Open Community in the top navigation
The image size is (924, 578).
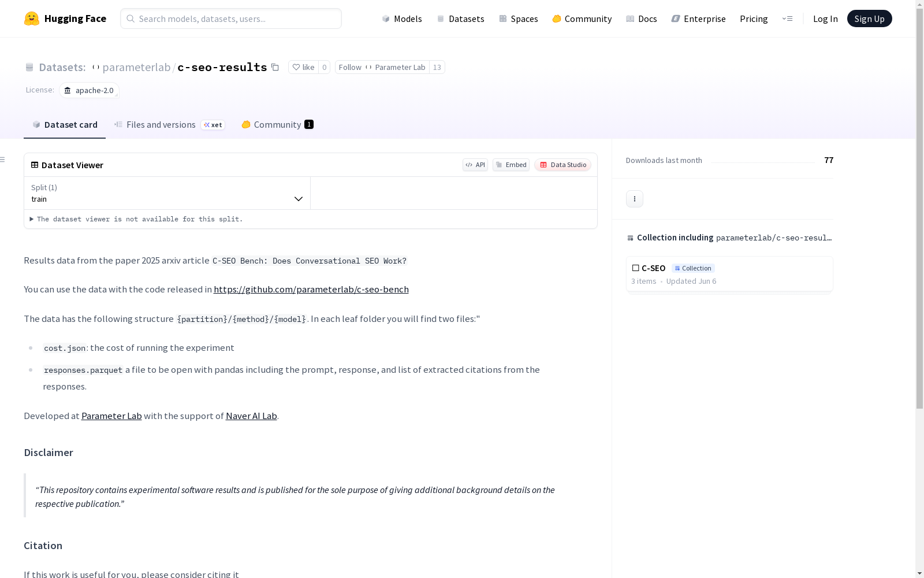pyautogui.click(x=582, y=18)
